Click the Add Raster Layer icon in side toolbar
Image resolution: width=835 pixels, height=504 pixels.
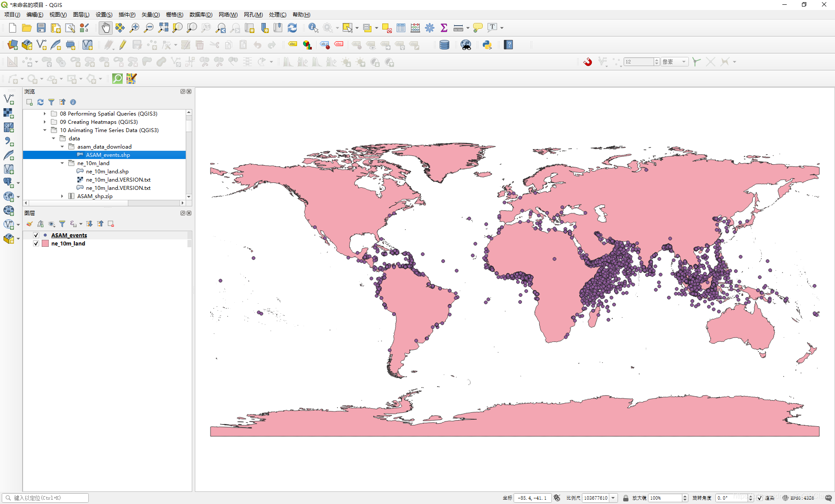[x=9, y=113]
